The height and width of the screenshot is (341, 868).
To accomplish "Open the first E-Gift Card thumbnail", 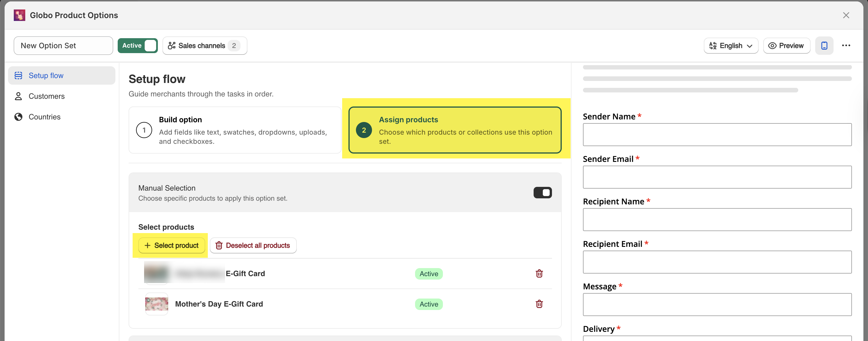I will click(x=156, y=273).
